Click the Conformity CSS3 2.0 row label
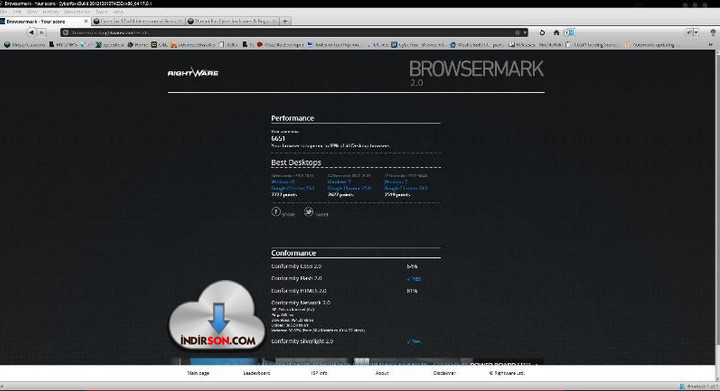Screen dimensions: 720x391 [x=296, y=266]
